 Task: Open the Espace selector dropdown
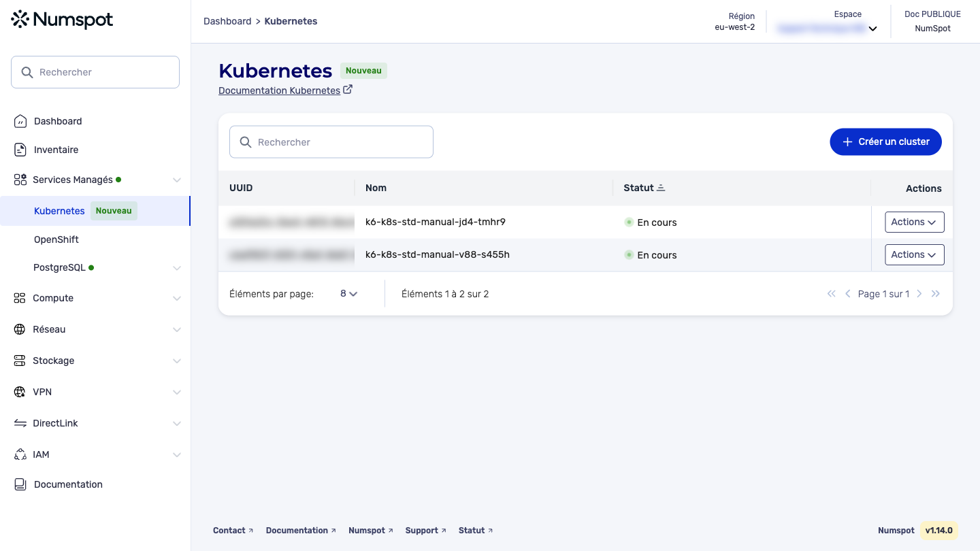click(827, 29)
